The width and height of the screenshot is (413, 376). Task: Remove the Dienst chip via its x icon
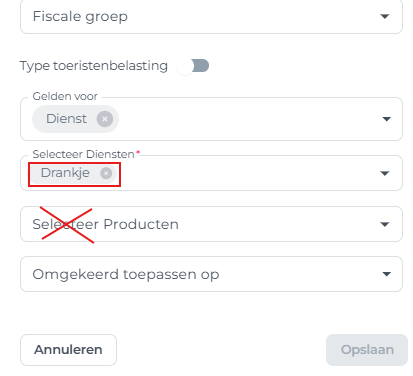click(105, 119)
